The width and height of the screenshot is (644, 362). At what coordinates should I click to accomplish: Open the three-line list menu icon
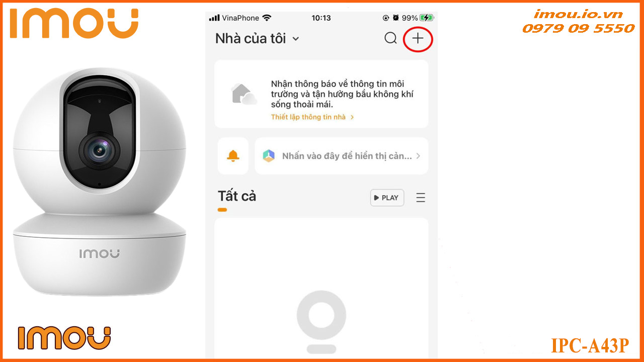[x=421, y=198]
